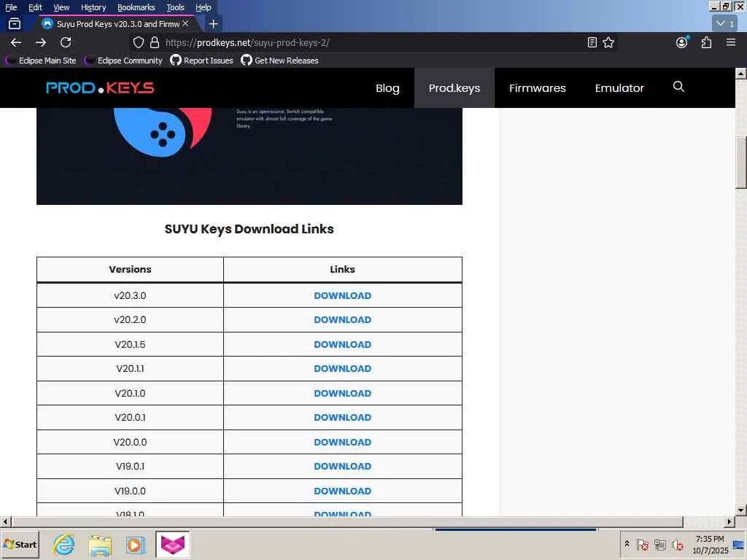Open the File menu

[11, 7]
